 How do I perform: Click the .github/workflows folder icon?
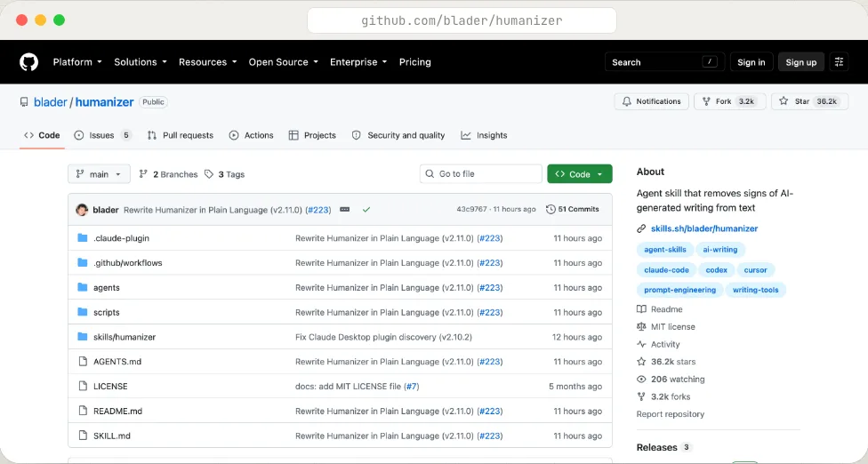(x=83, y=263)
